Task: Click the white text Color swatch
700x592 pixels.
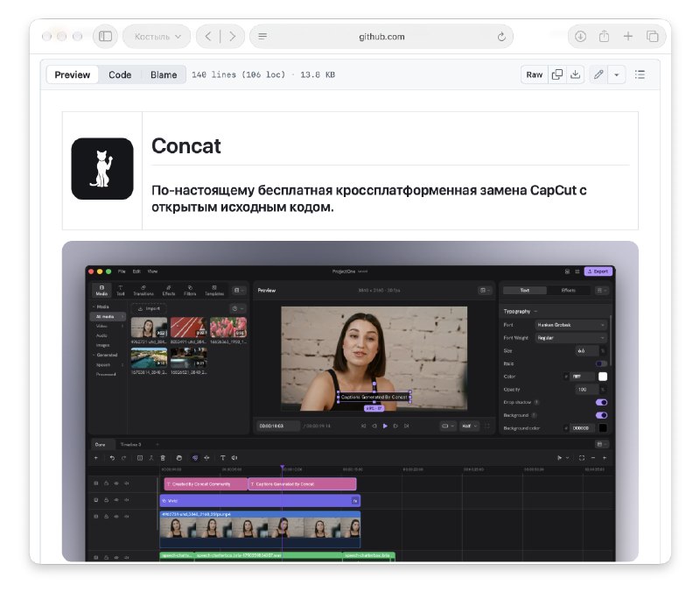Action: 603,377
